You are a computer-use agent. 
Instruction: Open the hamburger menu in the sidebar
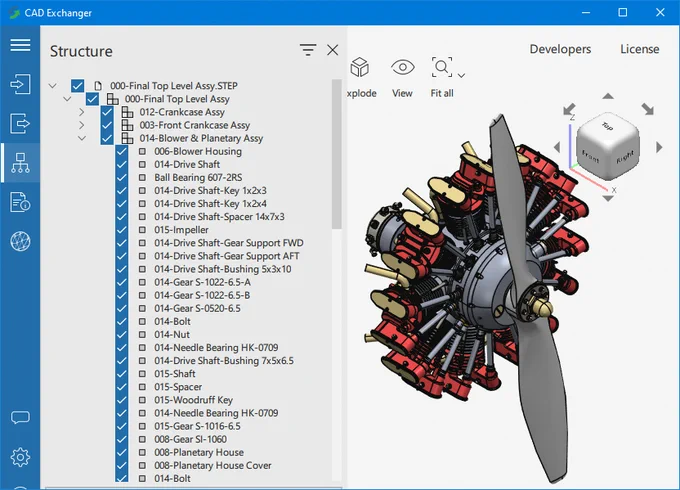tap(20, 45)
